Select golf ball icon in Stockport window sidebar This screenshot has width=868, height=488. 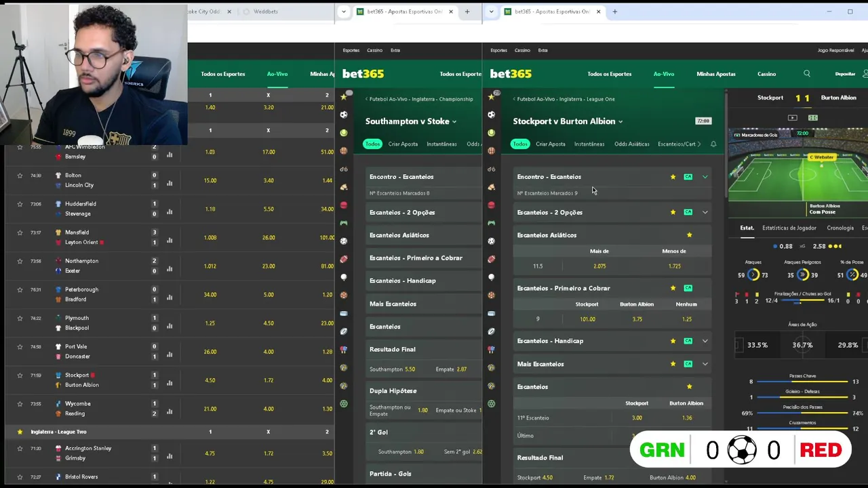click(491, 277)
